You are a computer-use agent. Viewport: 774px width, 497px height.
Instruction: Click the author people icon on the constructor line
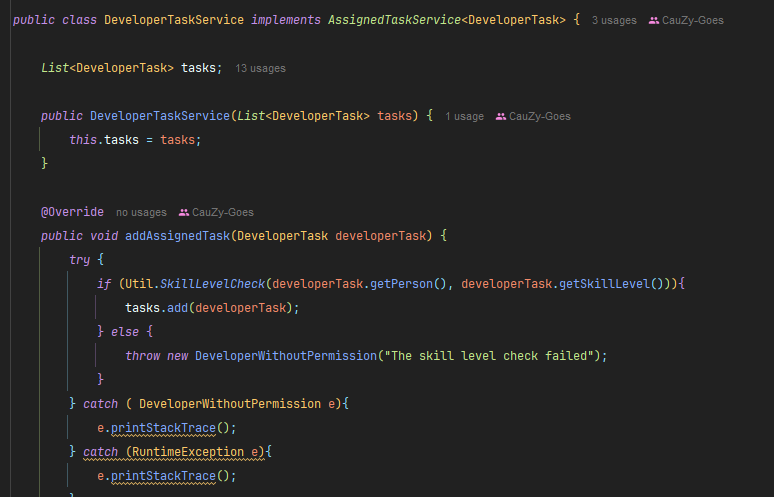[501, 116]
